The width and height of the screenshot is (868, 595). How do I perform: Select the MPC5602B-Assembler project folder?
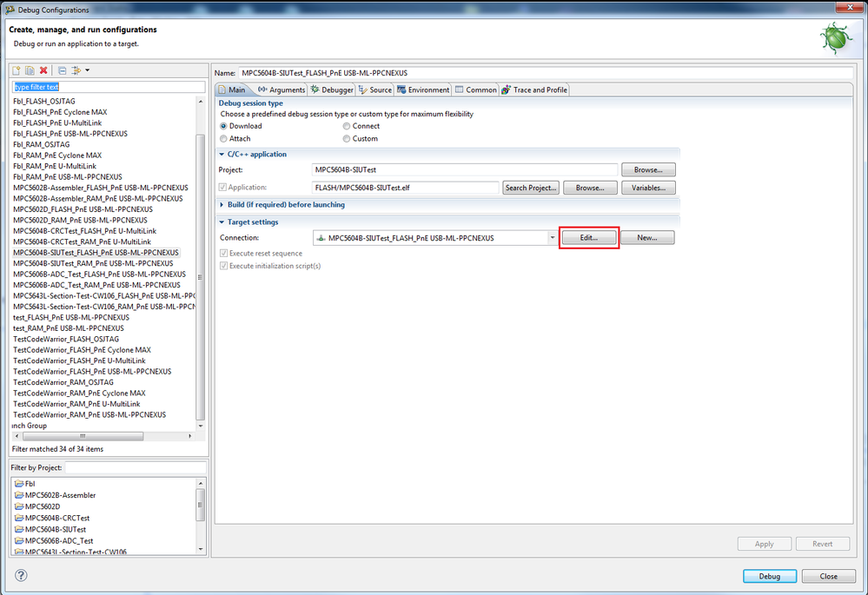tap(56, 495)
